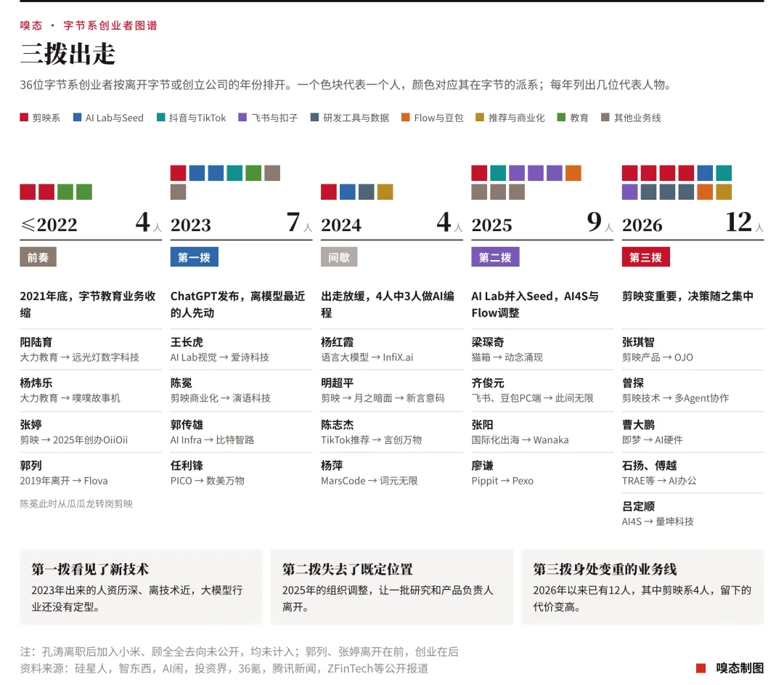Open the 第一拨看见了新技术 summary card
Image resolution: width=784 pixels, height=685 pixels.
[x=141, y=587]
